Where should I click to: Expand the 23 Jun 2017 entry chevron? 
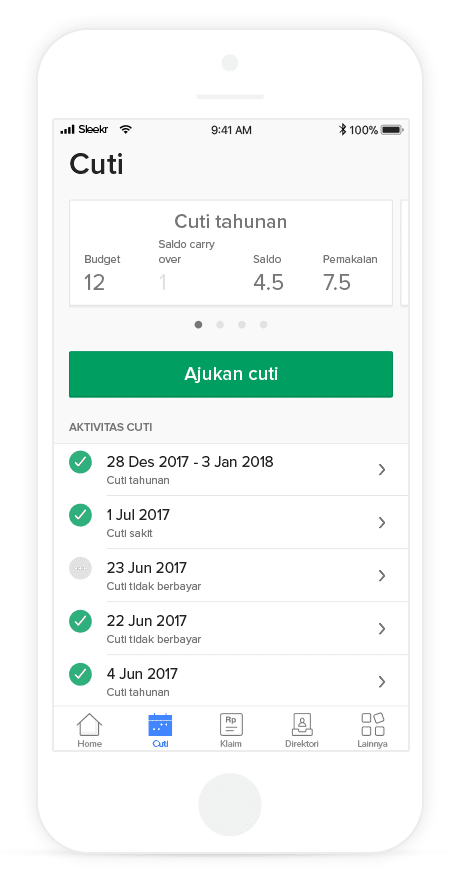pos(382,576)
